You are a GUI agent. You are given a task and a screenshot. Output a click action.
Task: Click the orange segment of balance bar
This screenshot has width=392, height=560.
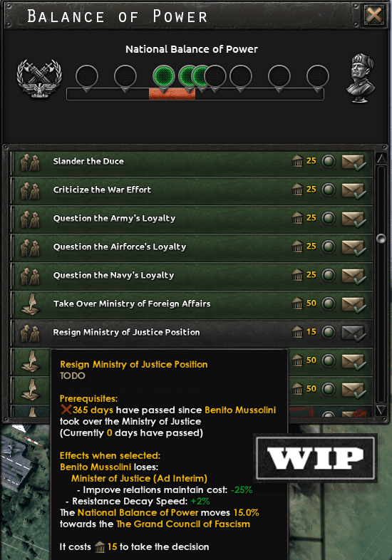pos(172,95)
